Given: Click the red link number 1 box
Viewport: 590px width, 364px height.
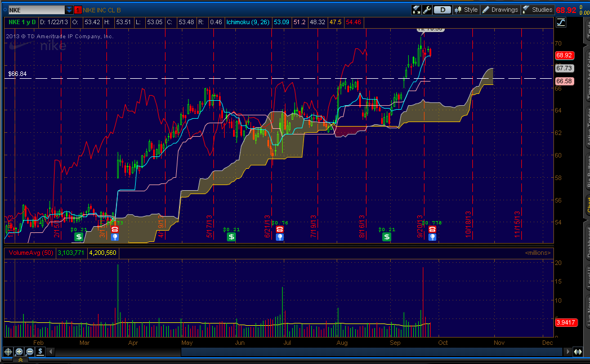Looking at the screenshot, I should pyautogui.click(x=78, y=10).
